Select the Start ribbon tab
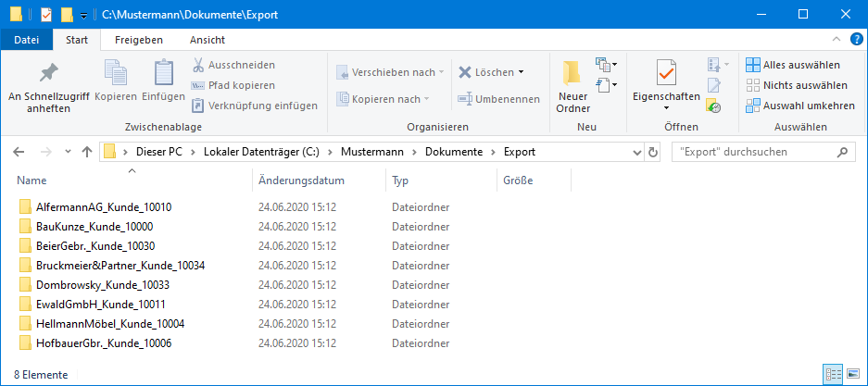868x386 pixels. (x=76, y=40)
